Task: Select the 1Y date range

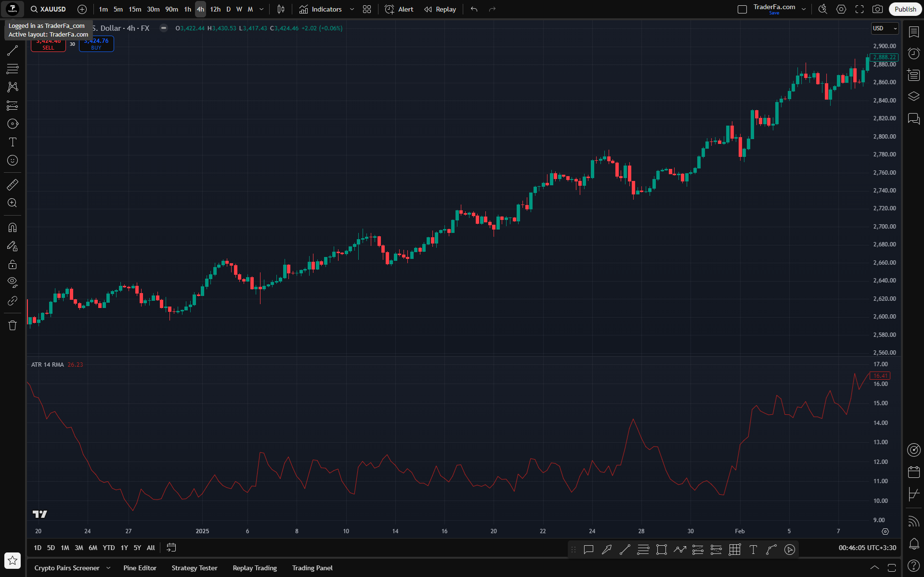Action: 124,548
